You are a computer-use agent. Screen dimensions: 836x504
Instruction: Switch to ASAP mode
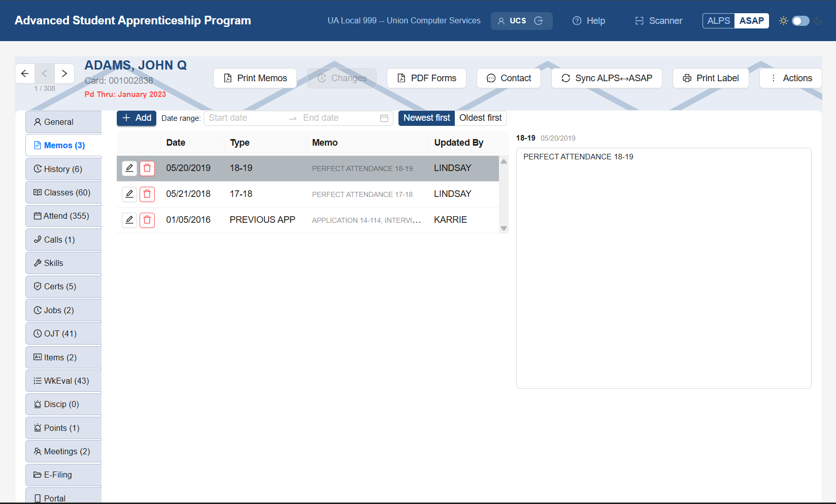click(x=752, y=21)
